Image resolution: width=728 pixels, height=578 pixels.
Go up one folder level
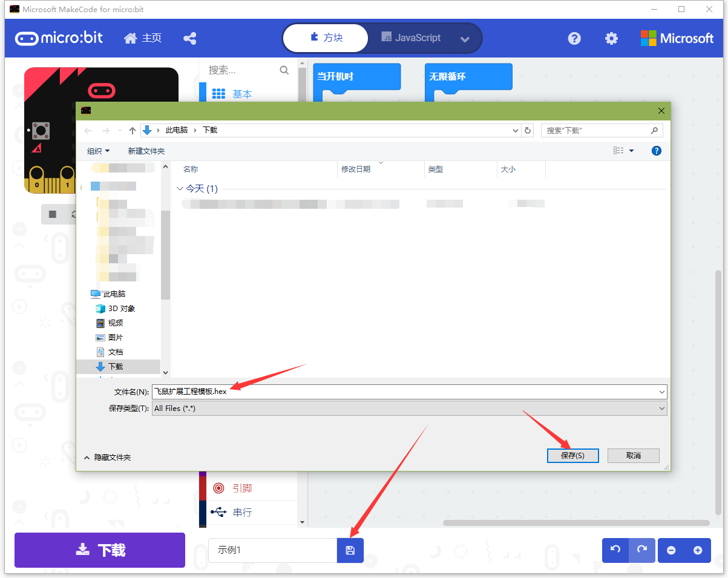coord(133,130)
